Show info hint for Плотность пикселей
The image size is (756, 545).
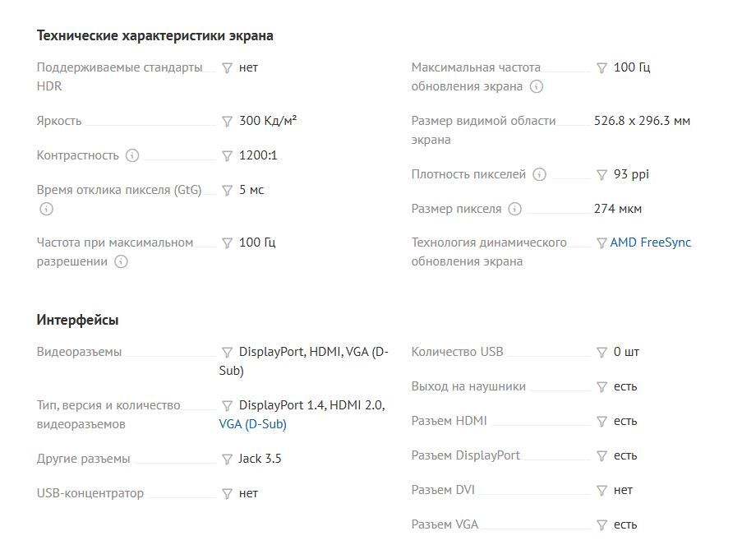coord(539,174)
